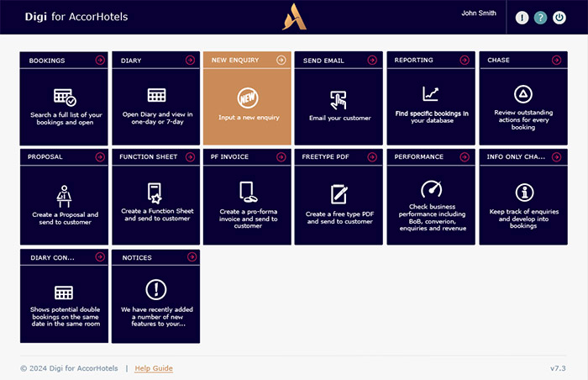Click 'Shows potential double bookings' description
Image resolution: width=588 pixels, height=380 pixels.
[66, 317]
